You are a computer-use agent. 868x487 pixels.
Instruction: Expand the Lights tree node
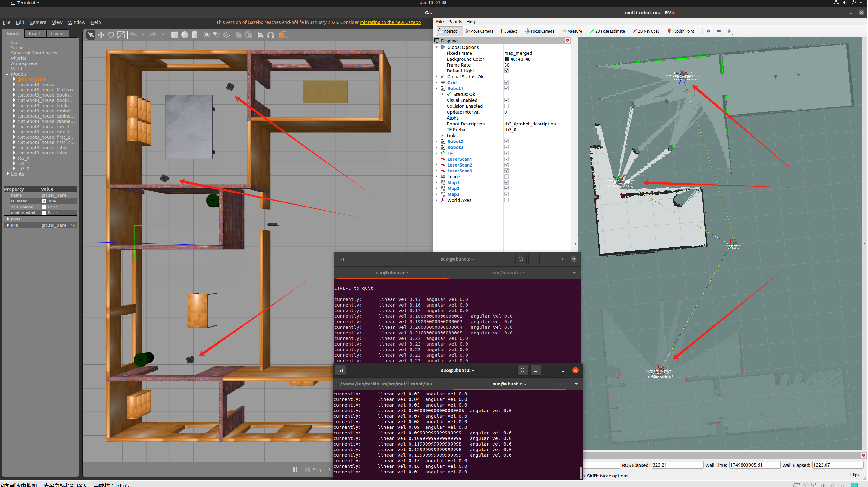pos(8,174)
